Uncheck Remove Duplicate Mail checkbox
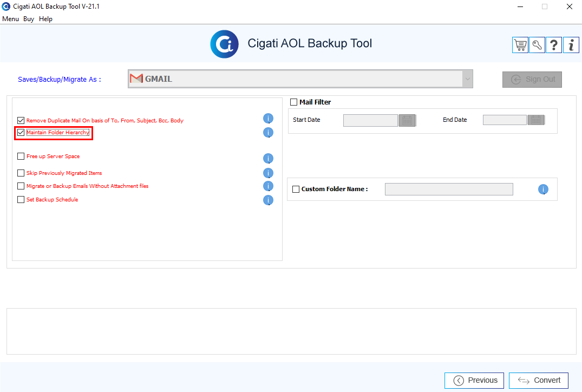 click(x=21, y=120)
